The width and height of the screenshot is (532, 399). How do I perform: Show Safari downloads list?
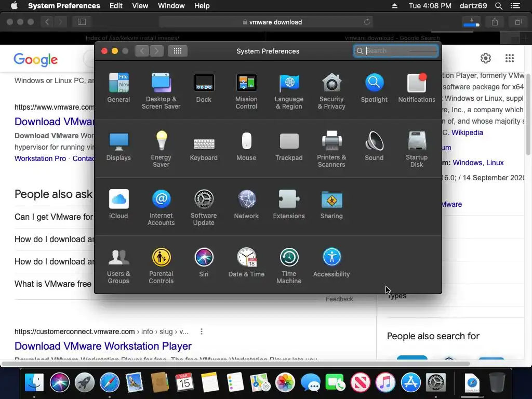coord(472,22)
